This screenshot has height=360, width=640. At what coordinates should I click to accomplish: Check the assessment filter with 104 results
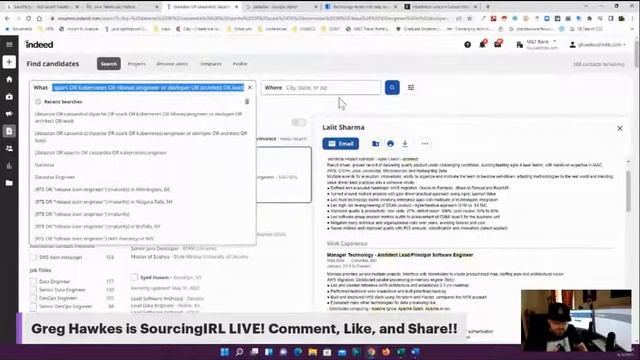[x=33, y=257]
